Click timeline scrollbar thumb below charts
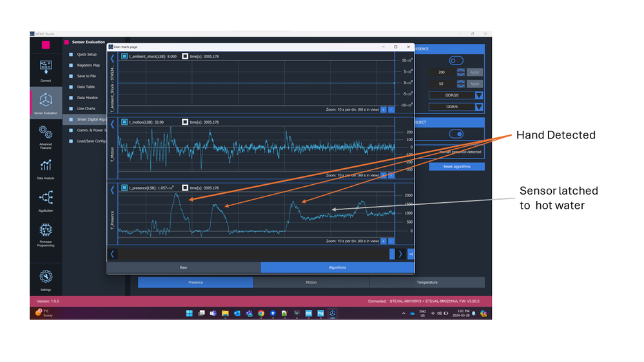 pos(392,254)
